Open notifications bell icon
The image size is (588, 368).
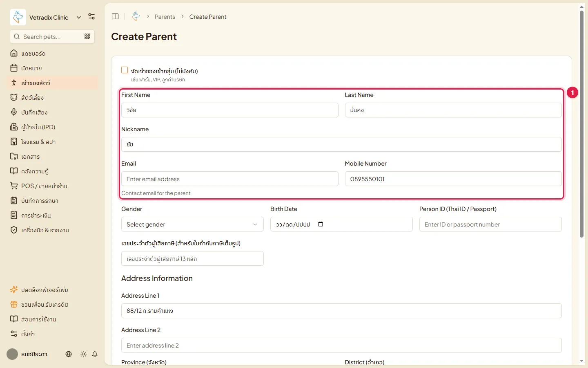[x=95, y=354]
